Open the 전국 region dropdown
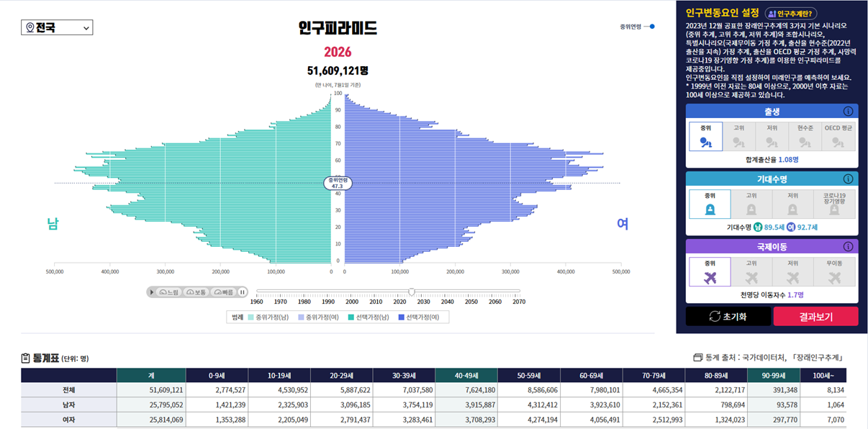Image resolution: width=868 pixels, height=429 pixels. tap(57, 27)
